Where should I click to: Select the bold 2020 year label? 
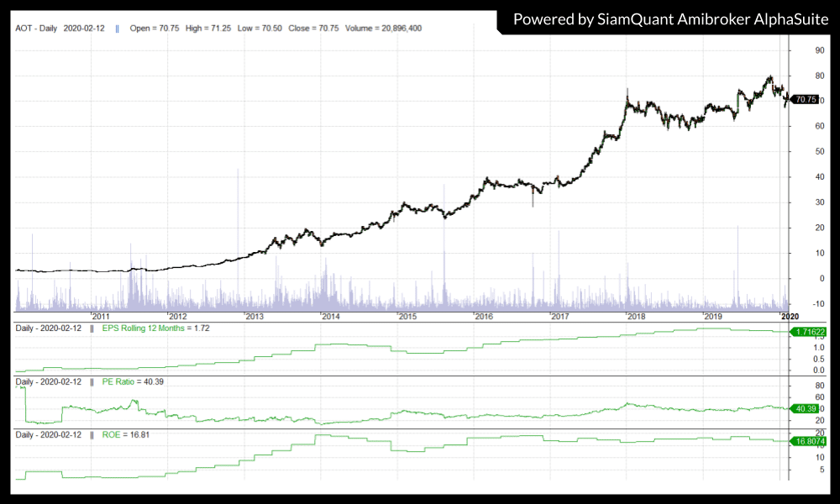click(790, 316)
